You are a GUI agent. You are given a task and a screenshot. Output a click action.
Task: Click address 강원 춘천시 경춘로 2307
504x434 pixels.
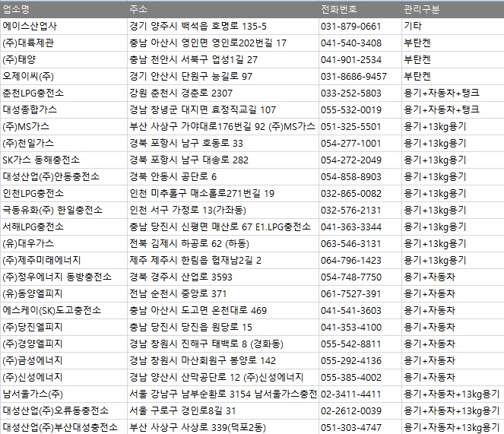click(181, 93)
